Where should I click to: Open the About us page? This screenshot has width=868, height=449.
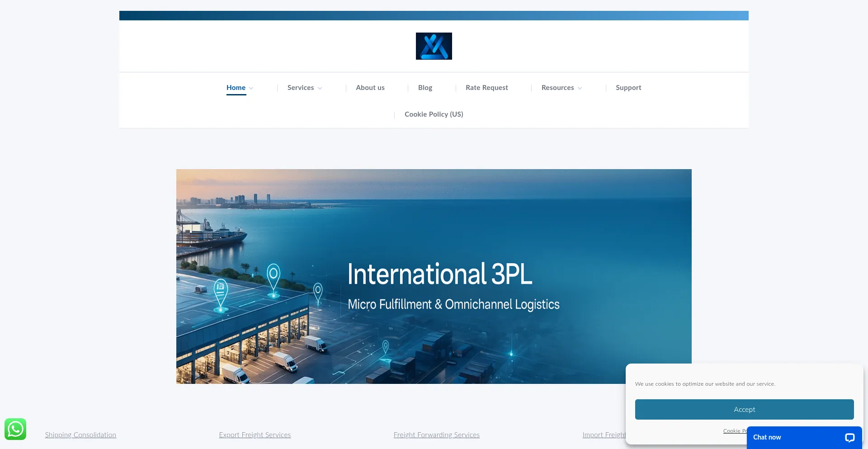tap(370, 88)
